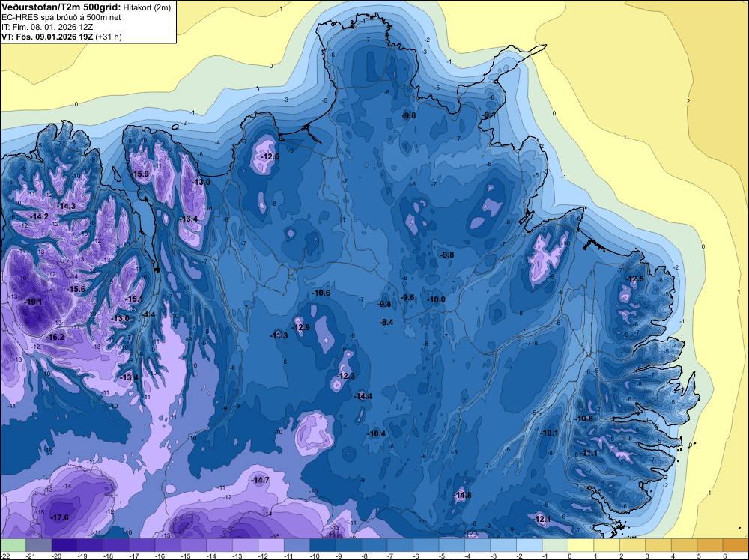This screenshot has height=560, width=749.
Task: Click the -10.0 temperature label
Action: (x=436, y=299)
